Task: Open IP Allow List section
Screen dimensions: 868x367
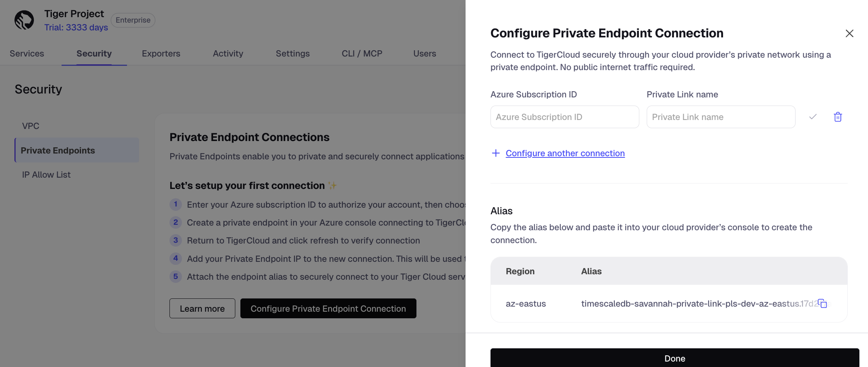Action: point(46,174)
